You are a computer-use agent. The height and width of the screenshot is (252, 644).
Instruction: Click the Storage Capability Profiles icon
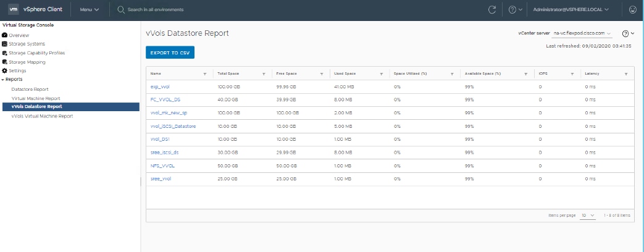pos(4,53)
